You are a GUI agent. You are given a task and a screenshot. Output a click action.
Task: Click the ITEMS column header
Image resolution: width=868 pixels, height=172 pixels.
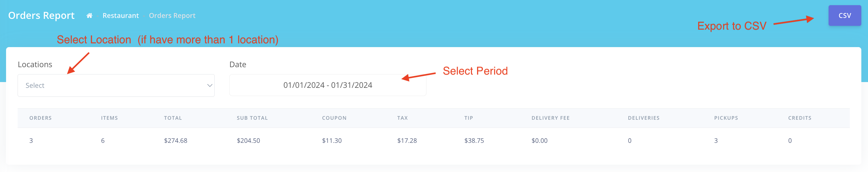click(x=109, y=118)
